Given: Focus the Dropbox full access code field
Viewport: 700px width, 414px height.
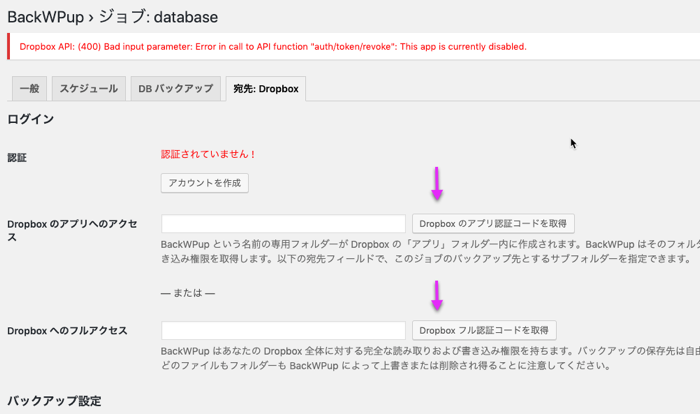Looking at the screenshot, I should tap(283, 330).
